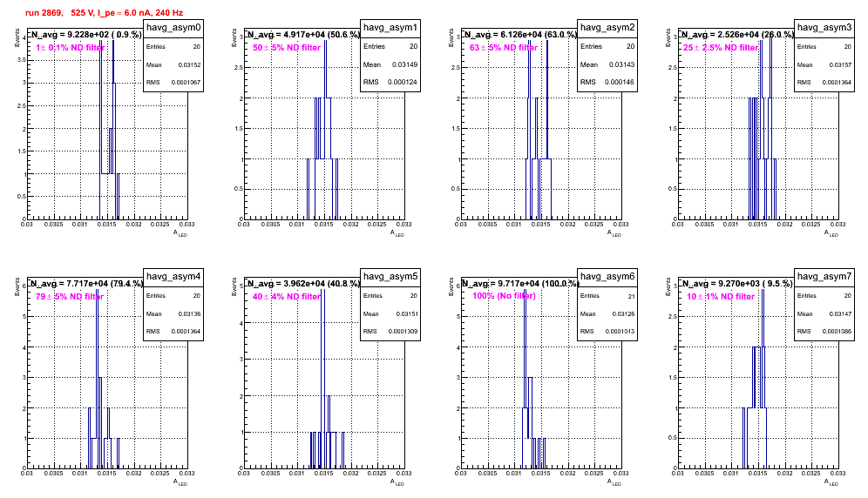Click the N_avg = 7.717e+04 label
868x498 pixels.
pos(86,283)
